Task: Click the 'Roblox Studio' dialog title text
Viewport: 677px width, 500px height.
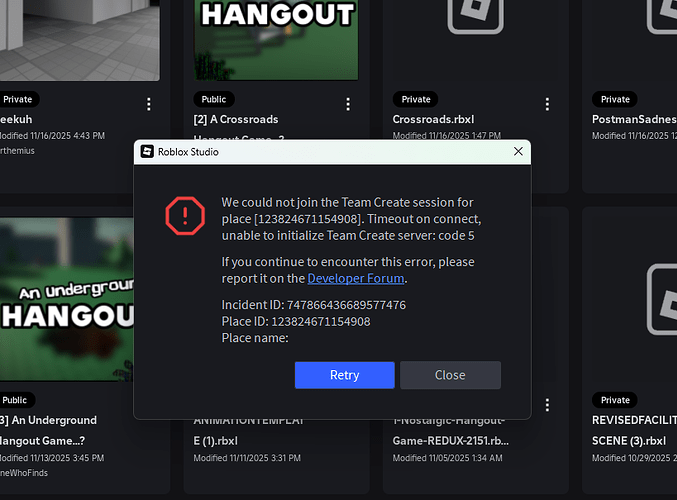Action: pyautogui.click(x=188, y=152)
